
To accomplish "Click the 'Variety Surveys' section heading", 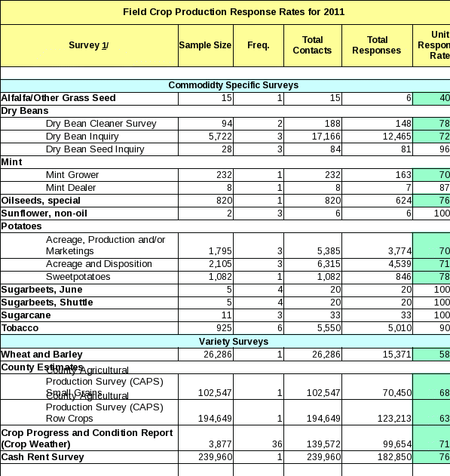I will pyautogui.click(x=234, y=342).
